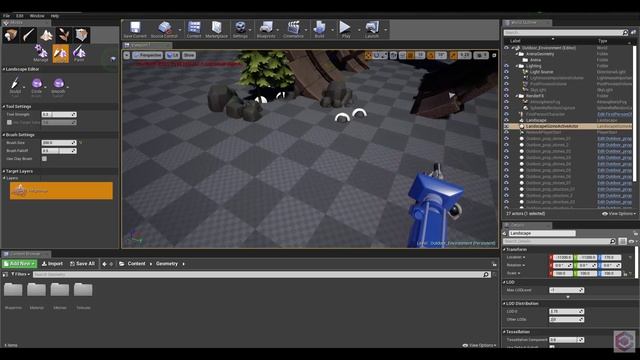Image resolution: width=640 pixels, height=360 pixels.
Task: Click the Save All button
Action: (82, 264)
